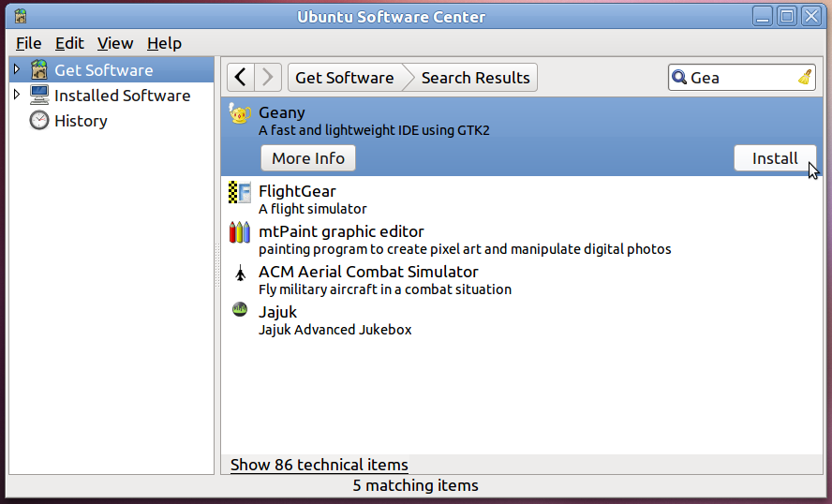Click the Jajuk jukebox icon

[x=240, y=311]
